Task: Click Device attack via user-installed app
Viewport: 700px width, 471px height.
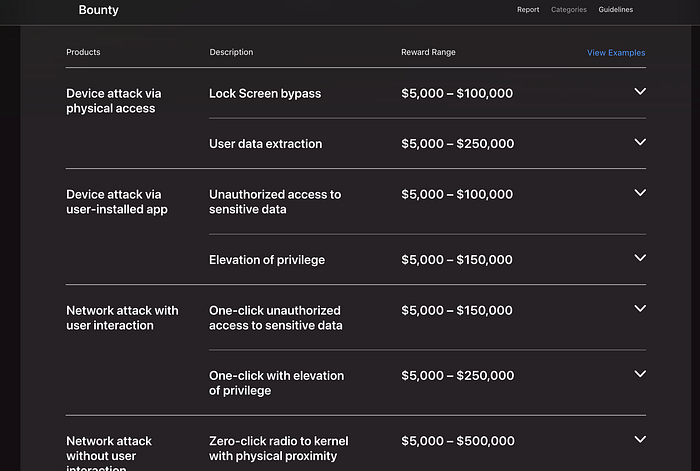Action: (117, 202)
